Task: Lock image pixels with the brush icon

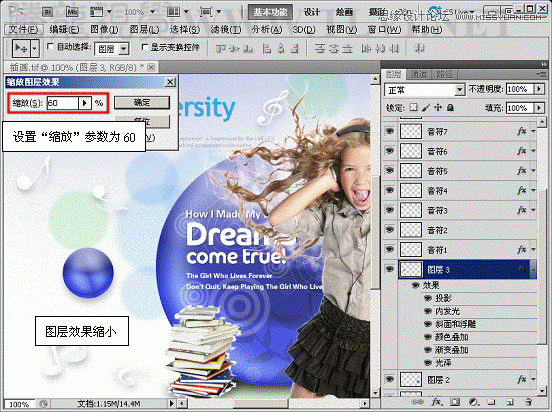Action: coord(426,107)
